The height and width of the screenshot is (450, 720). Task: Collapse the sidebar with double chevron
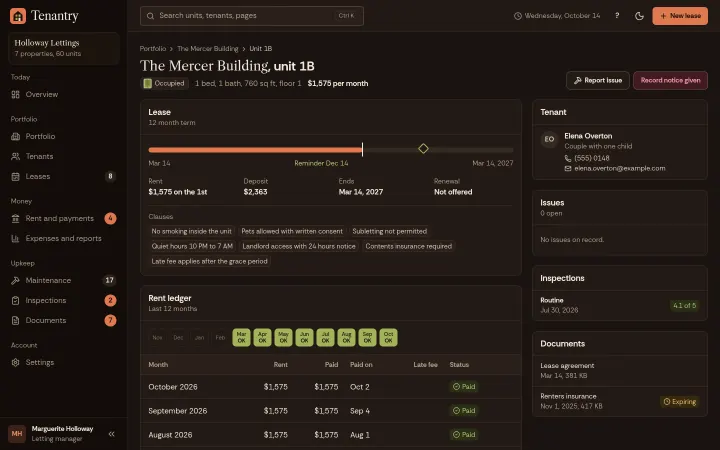(111, 433)
